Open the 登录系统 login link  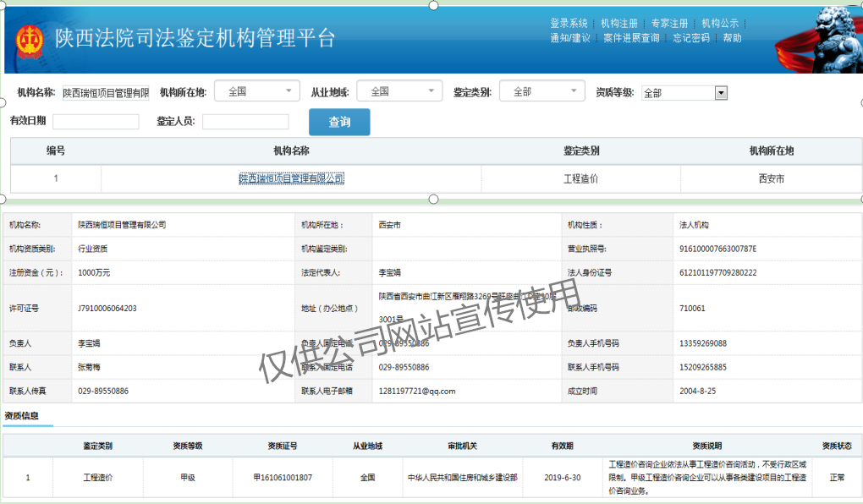tap(569, 24)
